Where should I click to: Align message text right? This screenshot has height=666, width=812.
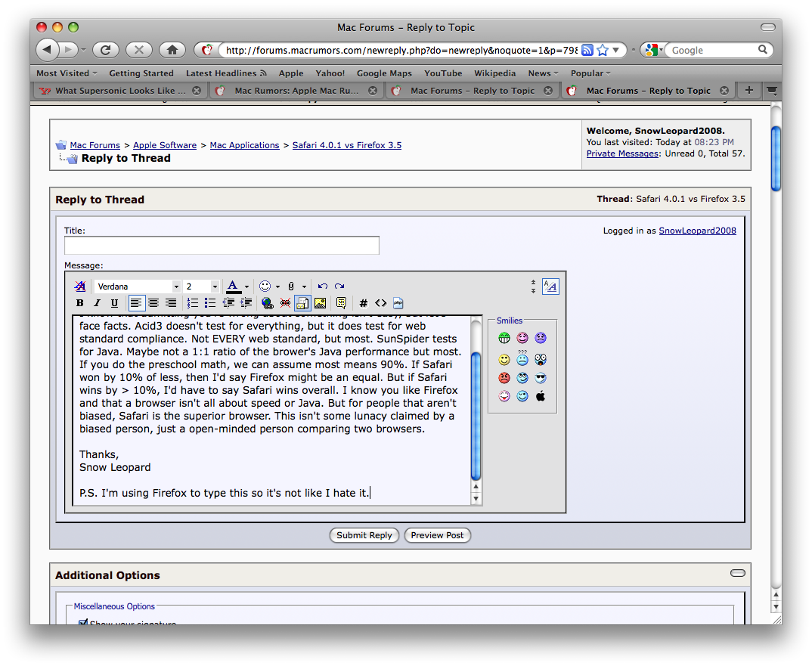pos(171,303)
